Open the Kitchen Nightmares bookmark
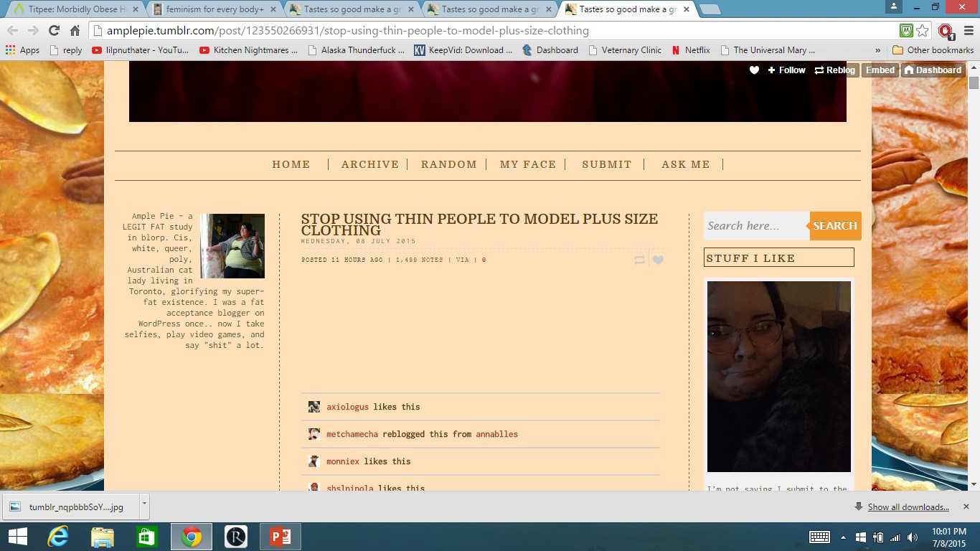This screenshot has width=980, height=551. pyautogui.click(x=248, y=50)
